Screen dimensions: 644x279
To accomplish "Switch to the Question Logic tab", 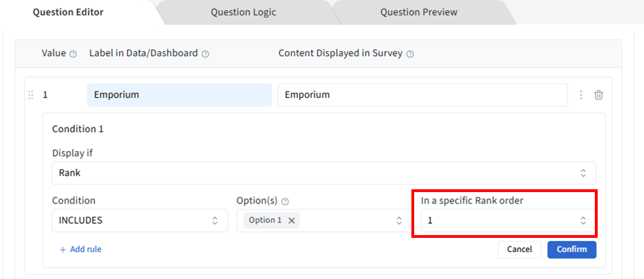I will coord(243,12).
